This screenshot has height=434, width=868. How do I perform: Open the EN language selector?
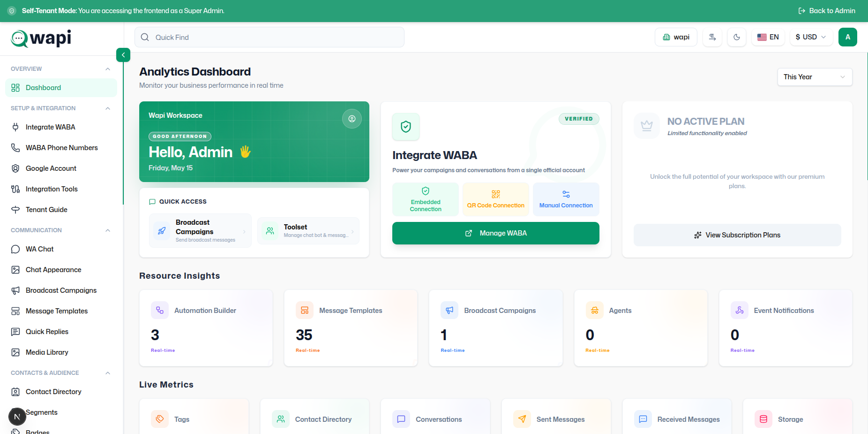(768, 37)
